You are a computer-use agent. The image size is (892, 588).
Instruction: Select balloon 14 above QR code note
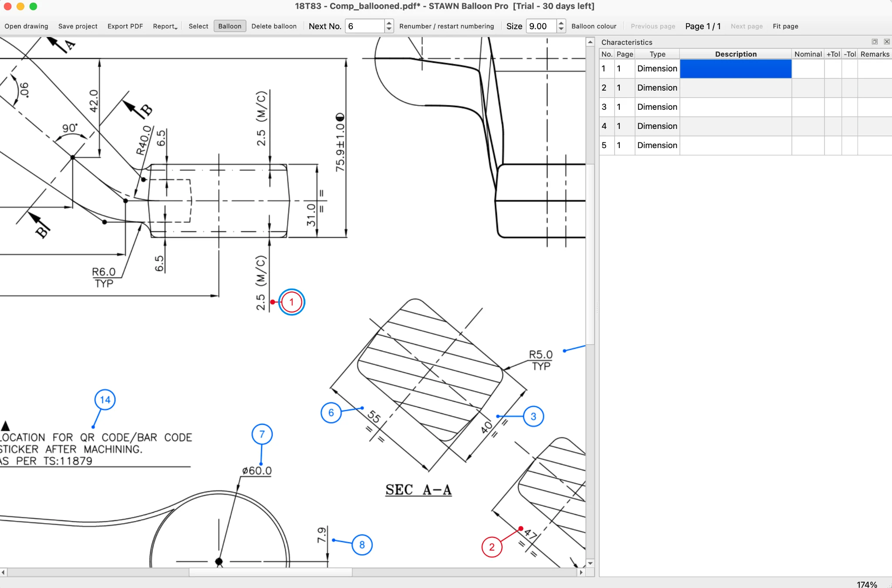pyautogui.click(x=105, y=400)
